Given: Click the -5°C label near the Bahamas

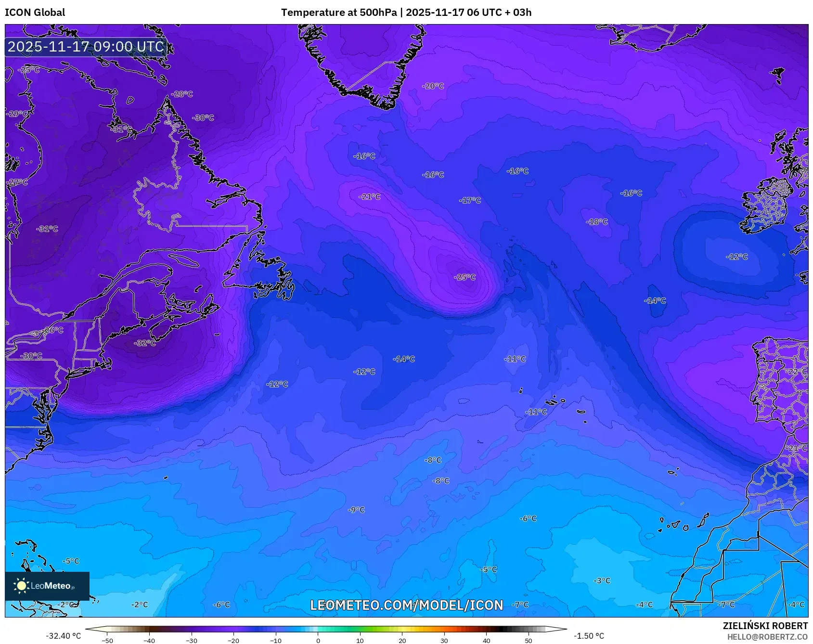Looking at the screenshot, I should coord(70,560).
